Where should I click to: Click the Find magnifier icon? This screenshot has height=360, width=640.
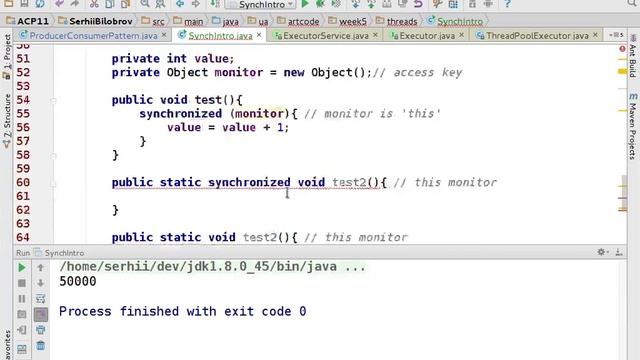(144, 4)
